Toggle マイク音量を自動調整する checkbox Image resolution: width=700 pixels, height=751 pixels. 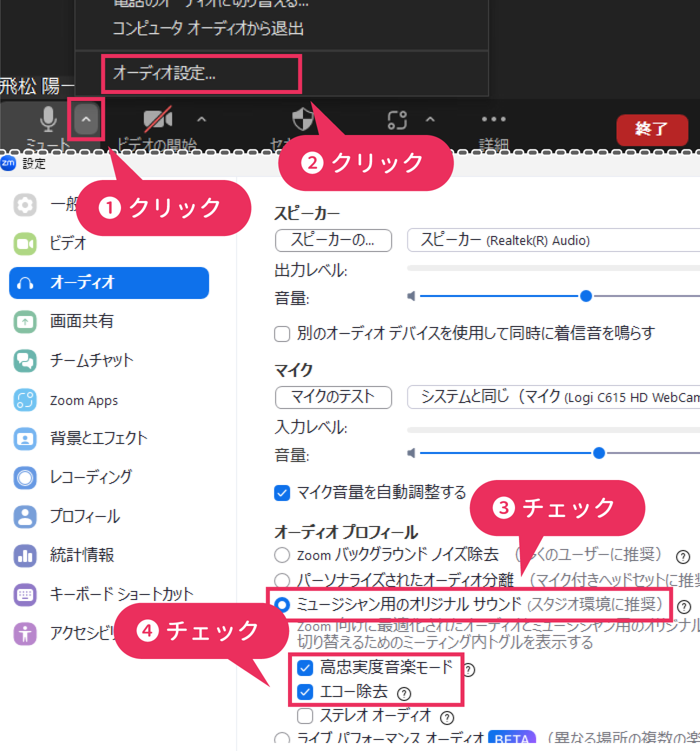[x=282, y=493]
